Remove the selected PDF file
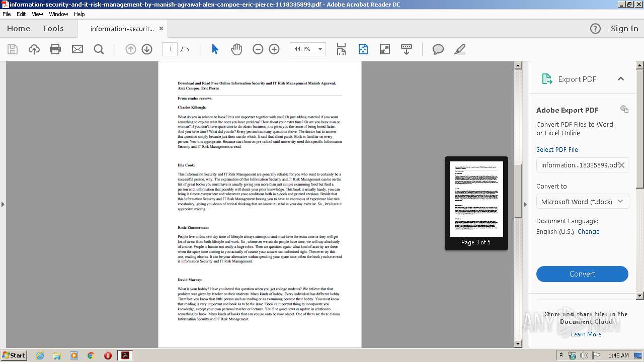Screen dimensions: 644x362 pos(622,165)
